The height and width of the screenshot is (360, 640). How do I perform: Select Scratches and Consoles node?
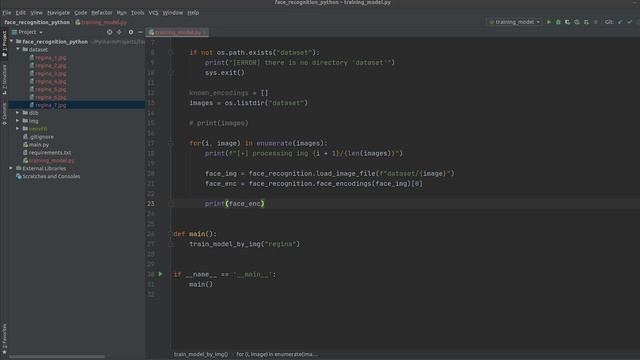click(x=48, y=176)
